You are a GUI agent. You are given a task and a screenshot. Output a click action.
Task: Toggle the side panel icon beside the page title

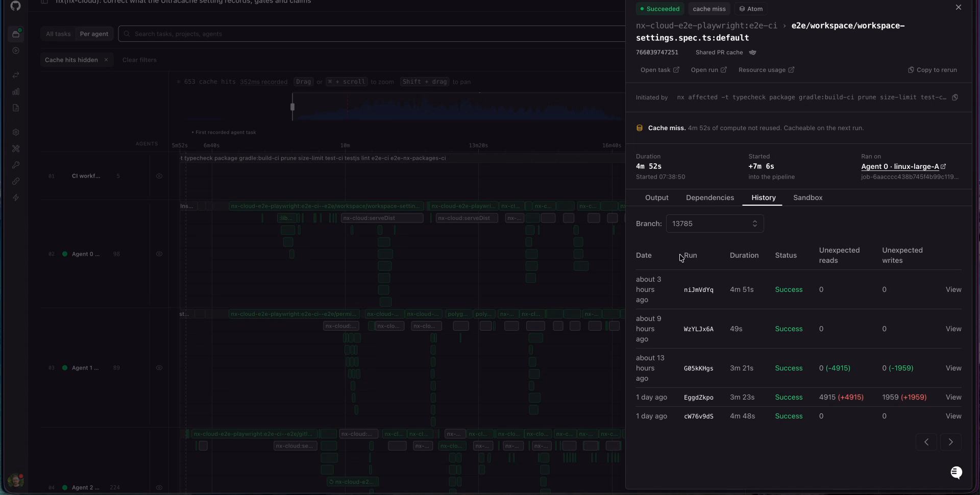(x=44, y=2)
